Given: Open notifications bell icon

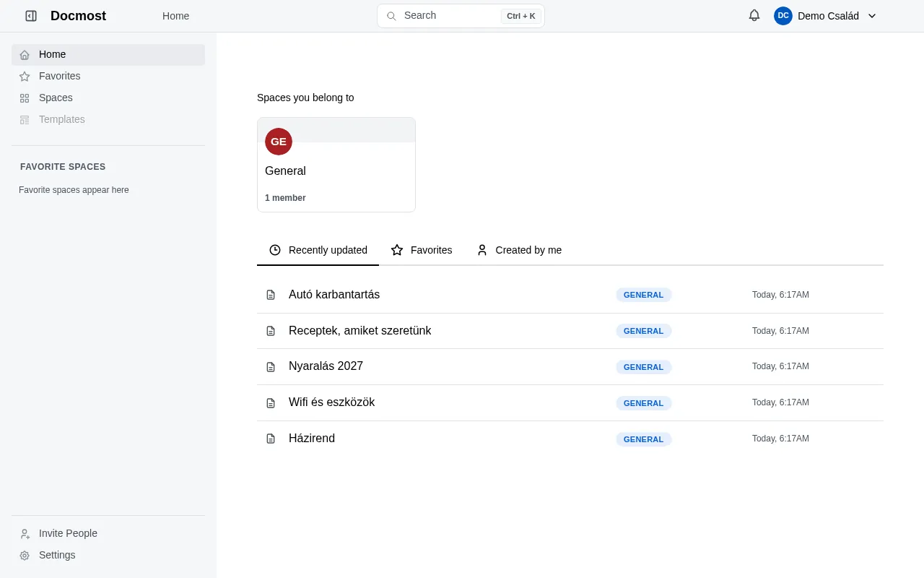Looking at the screenshot, I should click(x=754, y=15).
